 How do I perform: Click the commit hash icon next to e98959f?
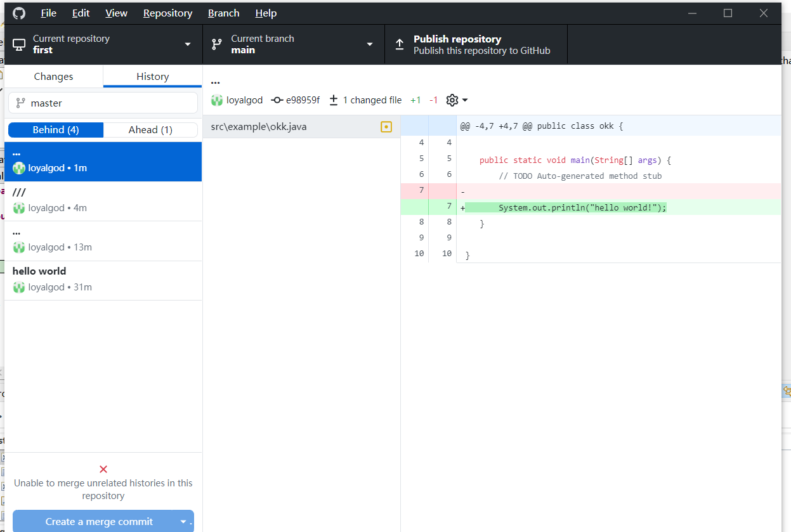pyautogui.click(x=277, y=100)
